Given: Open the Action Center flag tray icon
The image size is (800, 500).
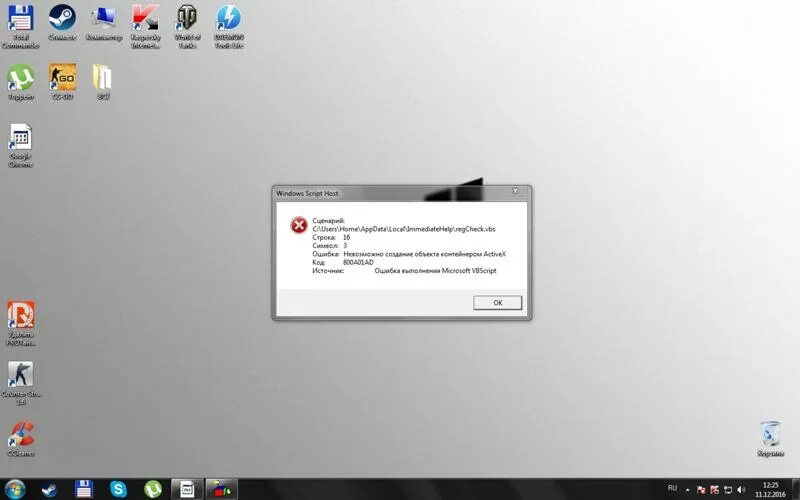Looking at the screenshot, I should [701, 490].
